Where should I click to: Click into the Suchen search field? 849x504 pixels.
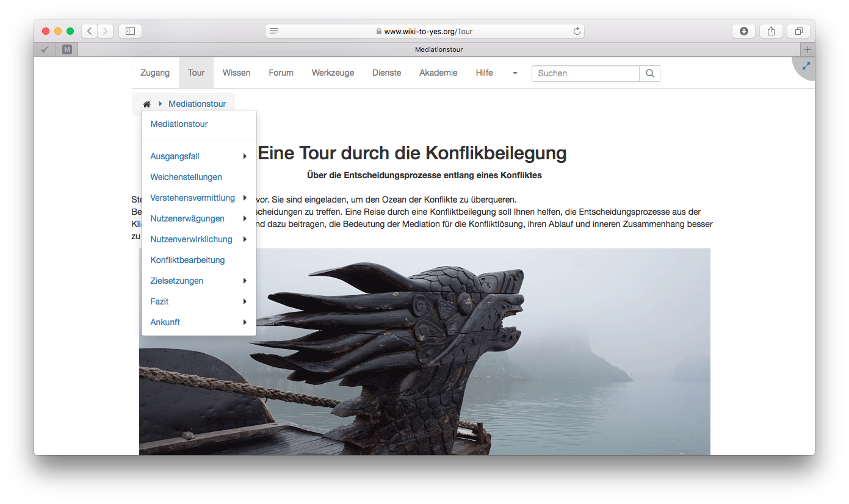pyautogui.click(x=585, y=73)
